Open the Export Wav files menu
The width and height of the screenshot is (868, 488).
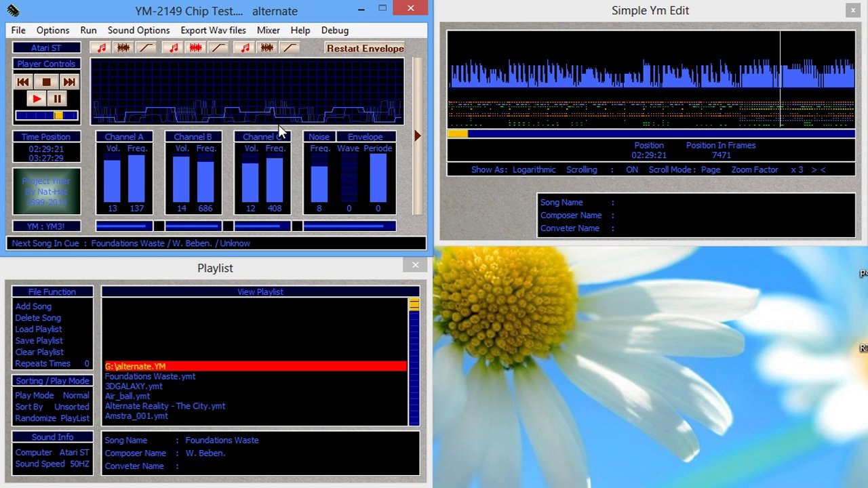pyautogui.click(x=213, y=30)
